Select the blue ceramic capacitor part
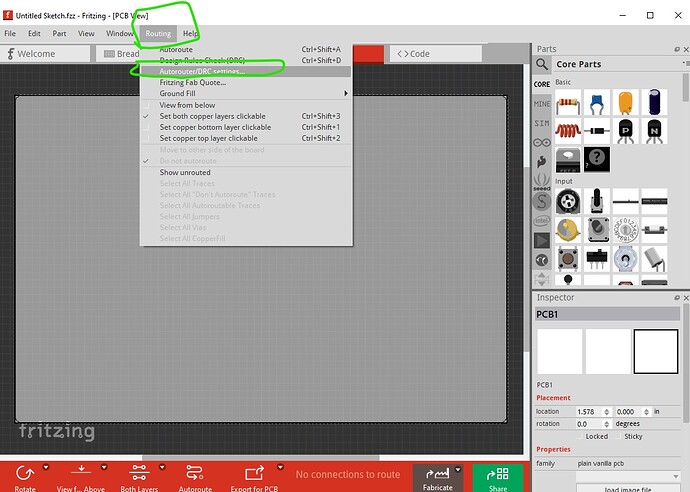The width and height of the screenshot is (690, 492). [597, 104]
